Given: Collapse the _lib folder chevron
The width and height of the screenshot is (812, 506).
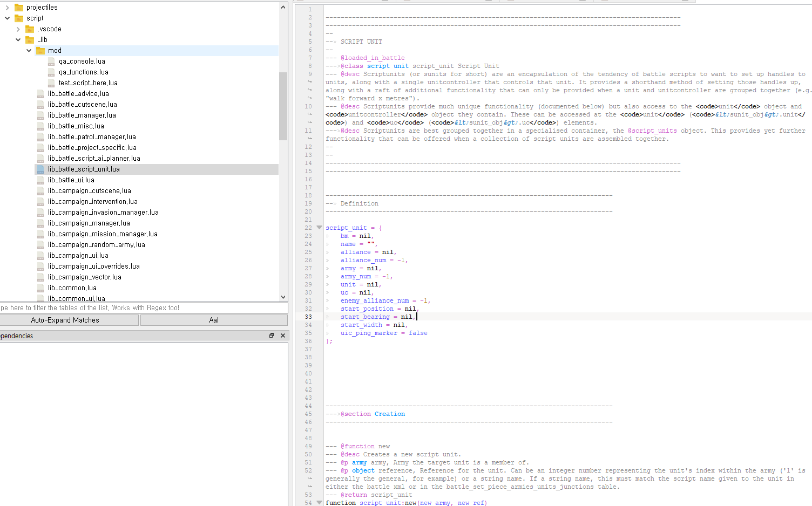Looking at the screenshot, I should [18, 40].
